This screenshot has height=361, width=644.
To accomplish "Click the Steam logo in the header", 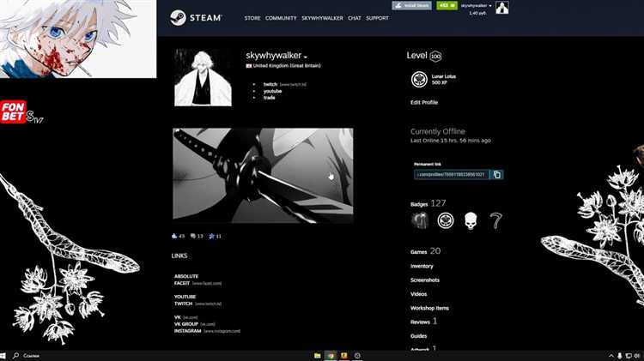I will (x=196, y=17).
